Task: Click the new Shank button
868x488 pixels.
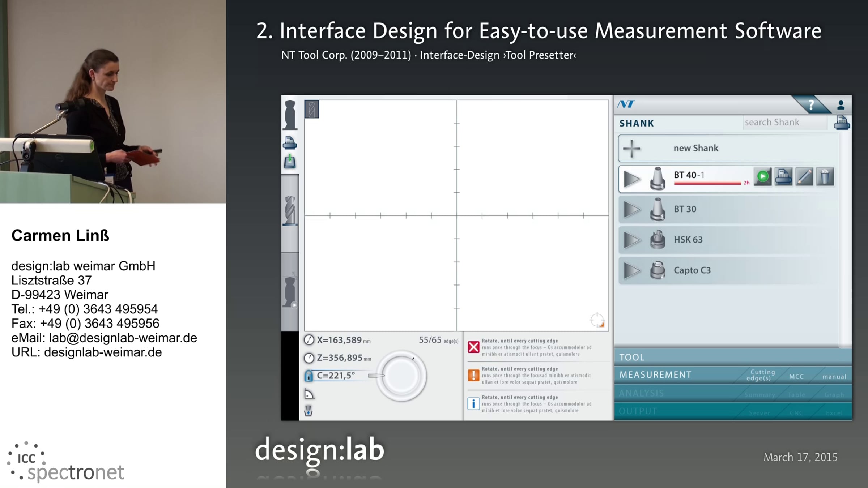Action: pos(728,148)
